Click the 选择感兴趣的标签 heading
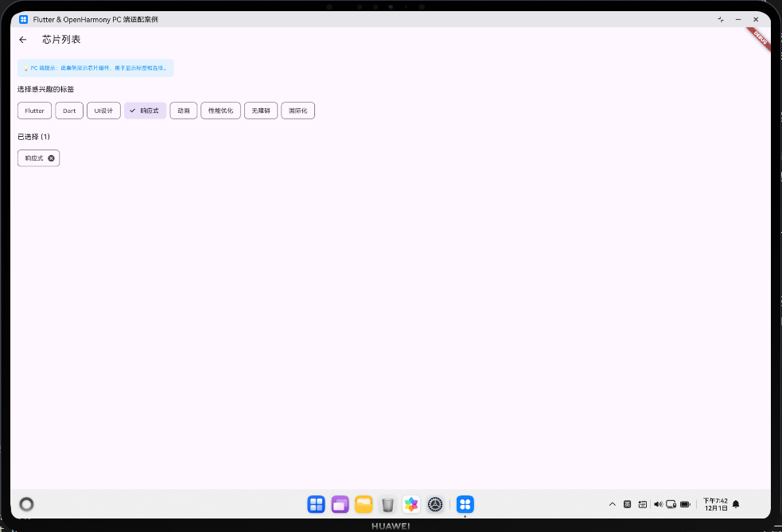 [46, 89]
